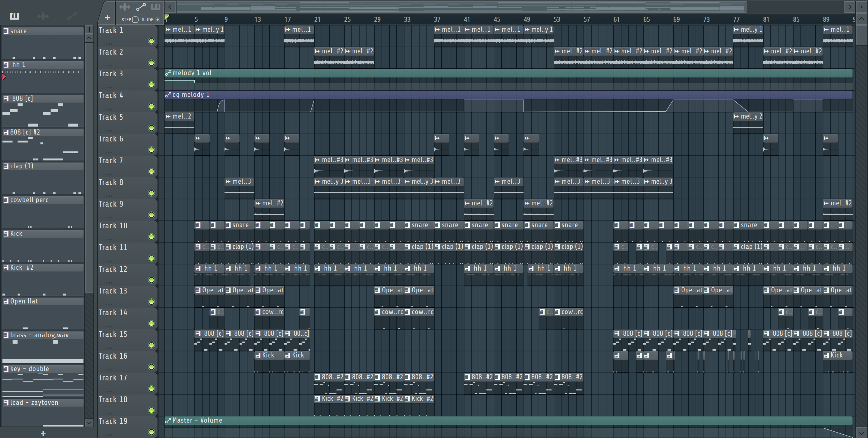The image size is (868, 438).
Task: Click the cowbell perc pattern icon in the picker
Action: (x=6, y=200)
